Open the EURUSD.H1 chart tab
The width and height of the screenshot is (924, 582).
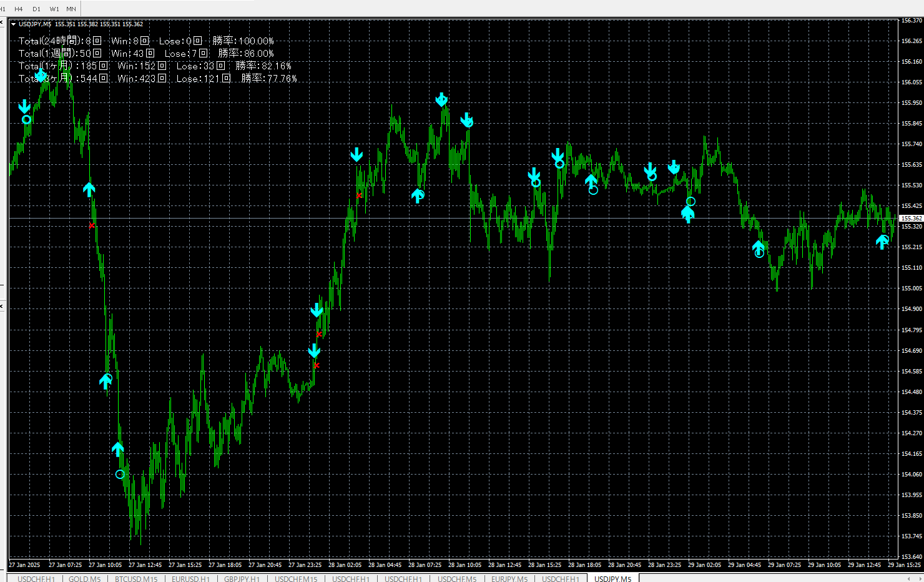coord(190,578)
